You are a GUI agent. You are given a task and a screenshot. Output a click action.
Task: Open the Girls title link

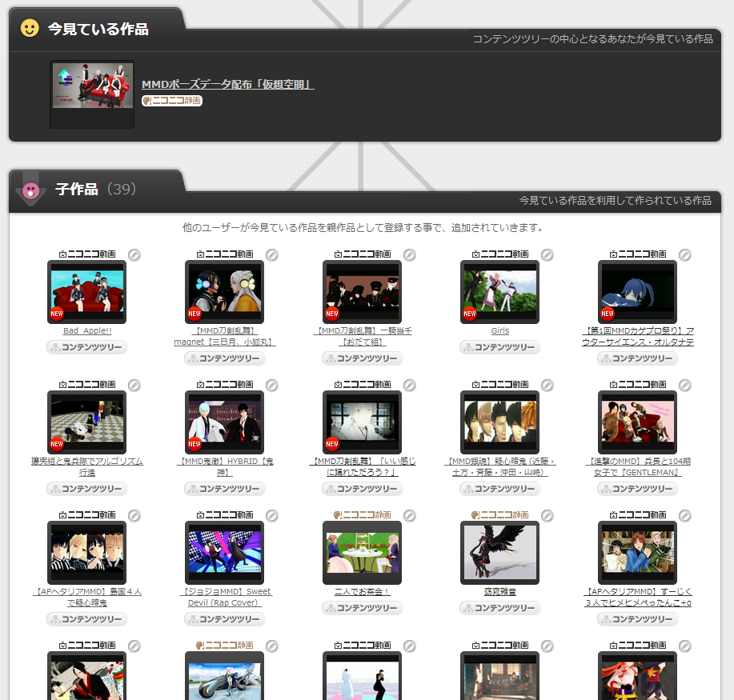point(500,331)
